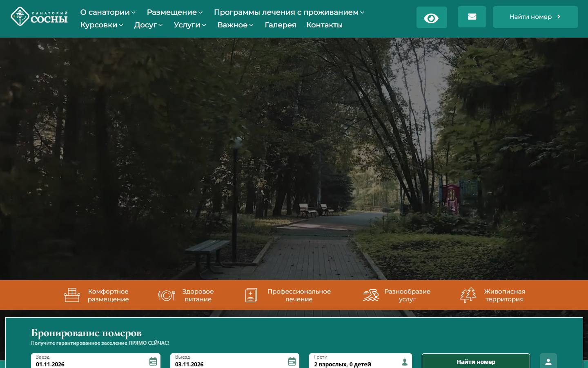
Task: Click the Живописная территория label
Action: coord(505,295)
